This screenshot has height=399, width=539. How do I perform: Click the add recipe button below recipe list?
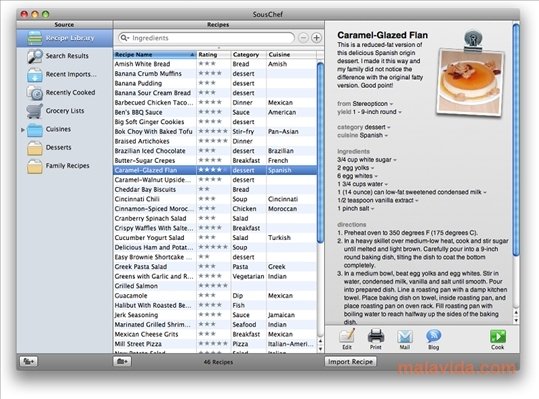pos(122,362)
